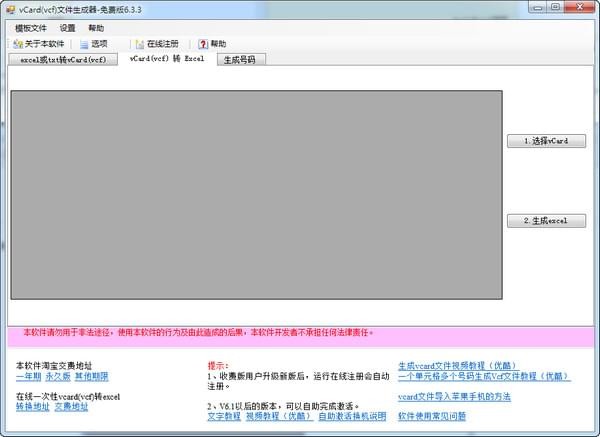Open 自助激活换机说明 link
600x437 pixels.
tap(352, 415)
